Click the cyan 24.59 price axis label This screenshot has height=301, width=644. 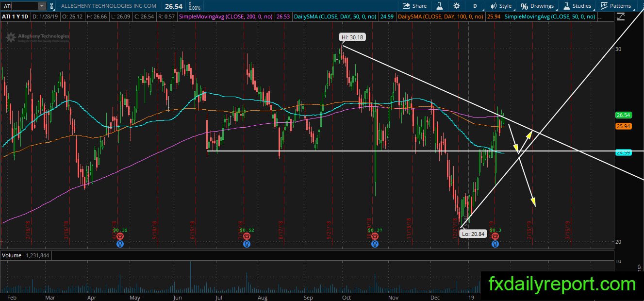(x=623, y=152)
